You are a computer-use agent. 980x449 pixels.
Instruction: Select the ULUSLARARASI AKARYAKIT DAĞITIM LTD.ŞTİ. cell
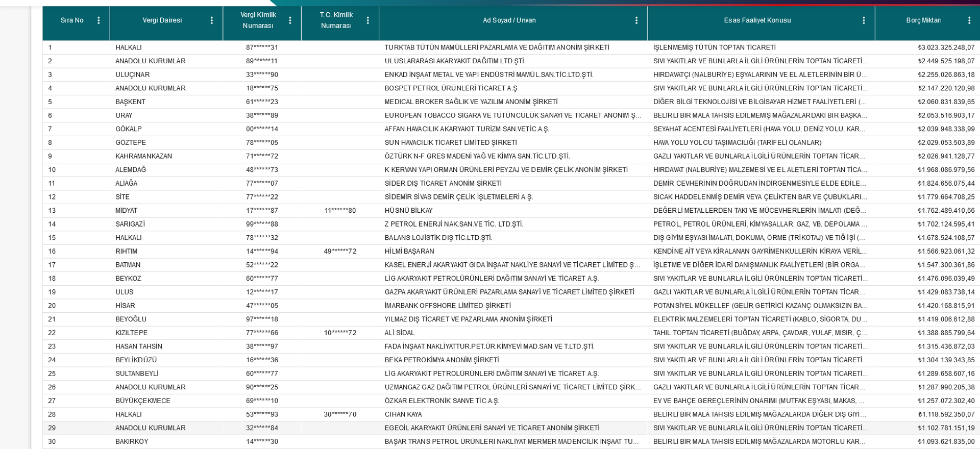pyautogui.click(x=513, y=61)
